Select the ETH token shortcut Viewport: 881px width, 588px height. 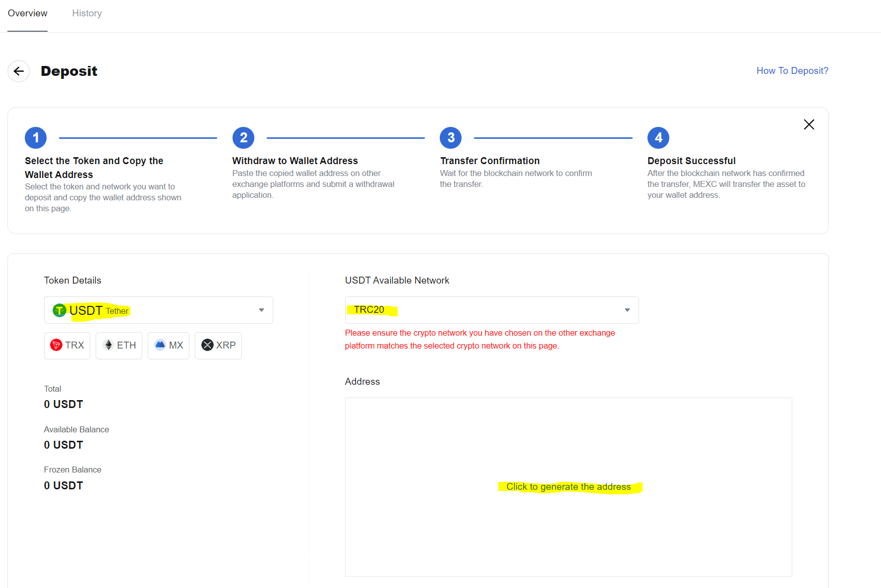click(119, 346)
